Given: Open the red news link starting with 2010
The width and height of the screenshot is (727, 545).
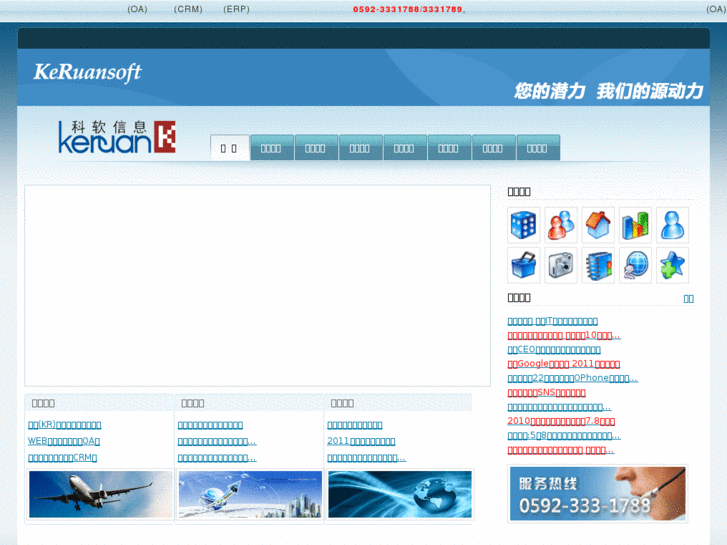Looking at the screenshot, I should [x=561, y=421].
